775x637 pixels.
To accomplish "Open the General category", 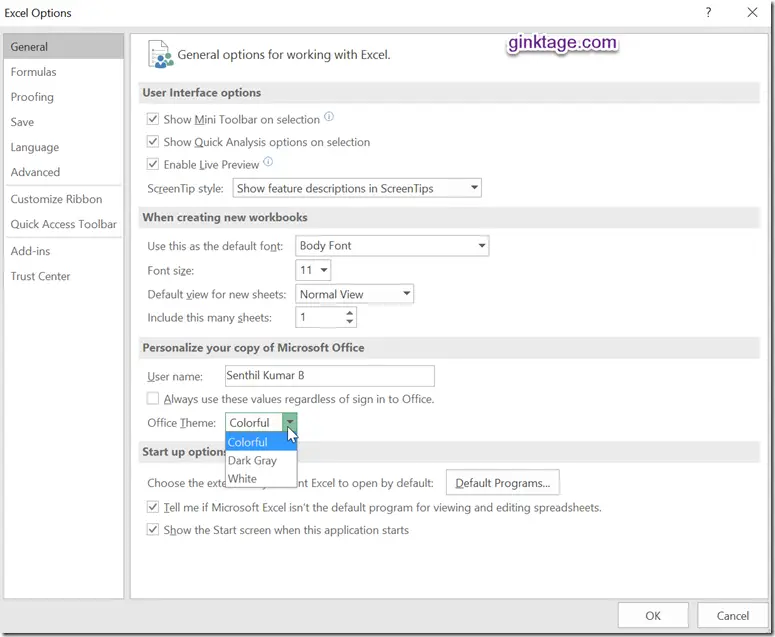I will 63,46.
